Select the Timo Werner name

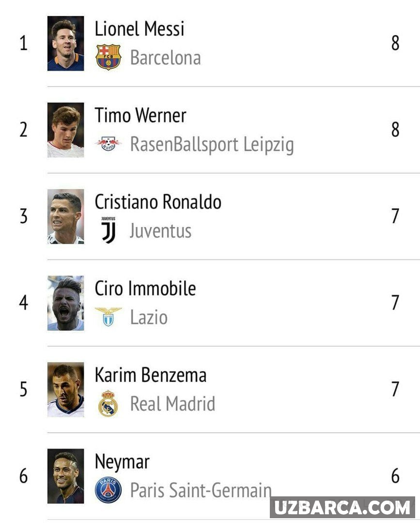point(140,115)
